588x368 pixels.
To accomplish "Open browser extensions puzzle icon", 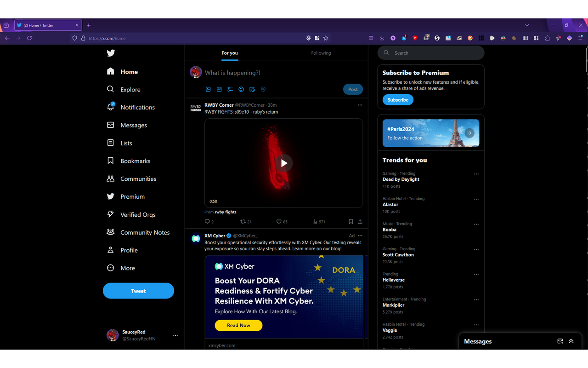I will (547, 38).
